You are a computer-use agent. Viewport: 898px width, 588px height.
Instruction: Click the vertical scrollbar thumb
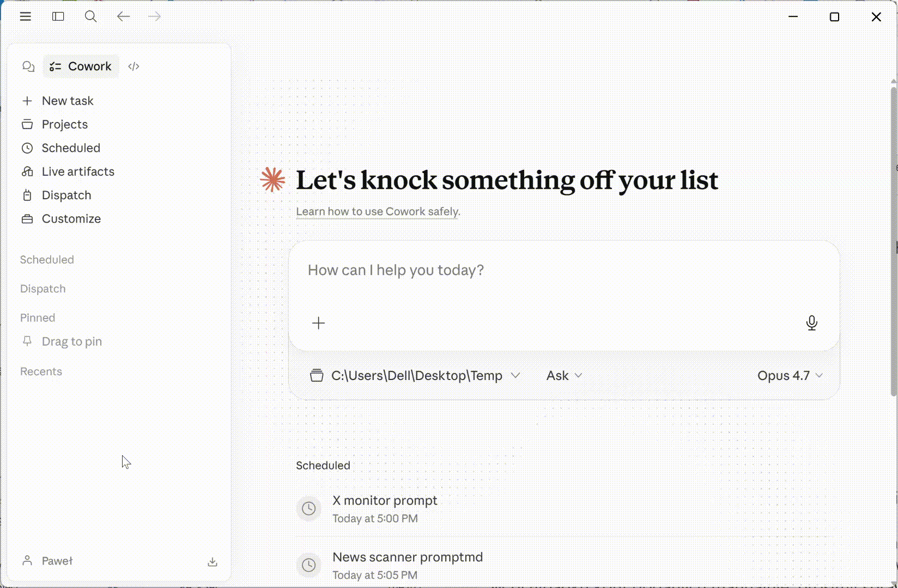coord(894,241)
